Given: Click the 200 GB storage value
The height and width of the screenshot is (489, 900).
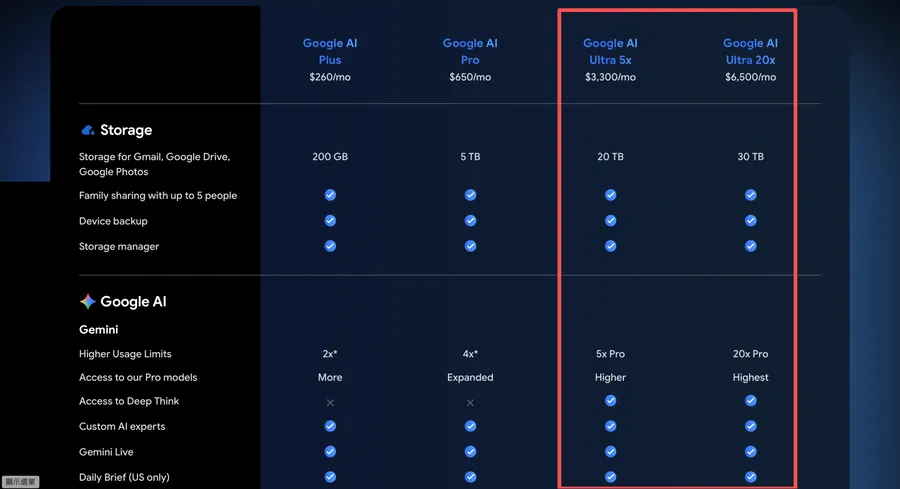Looking at the screenshot, I should 330,157.
